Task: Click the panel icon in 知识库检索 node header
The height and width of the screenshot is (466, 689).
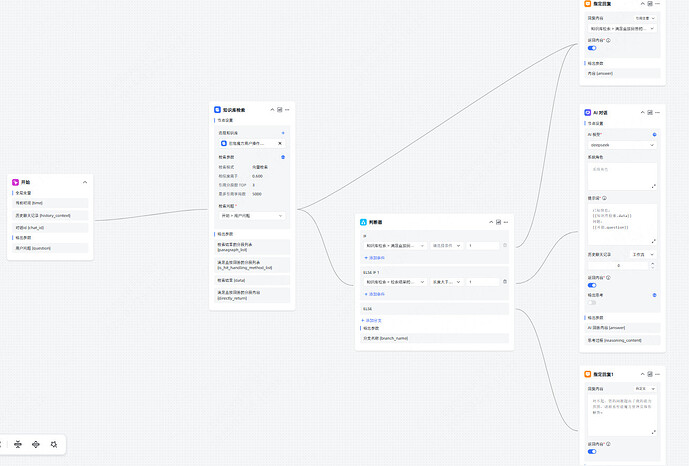Action: [279, 110]
